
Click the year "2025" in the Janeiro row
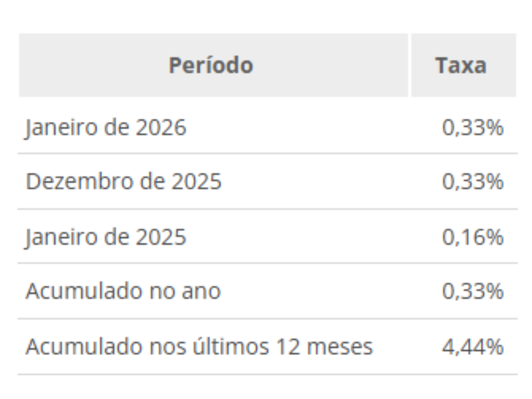click(x=161, y=237)
